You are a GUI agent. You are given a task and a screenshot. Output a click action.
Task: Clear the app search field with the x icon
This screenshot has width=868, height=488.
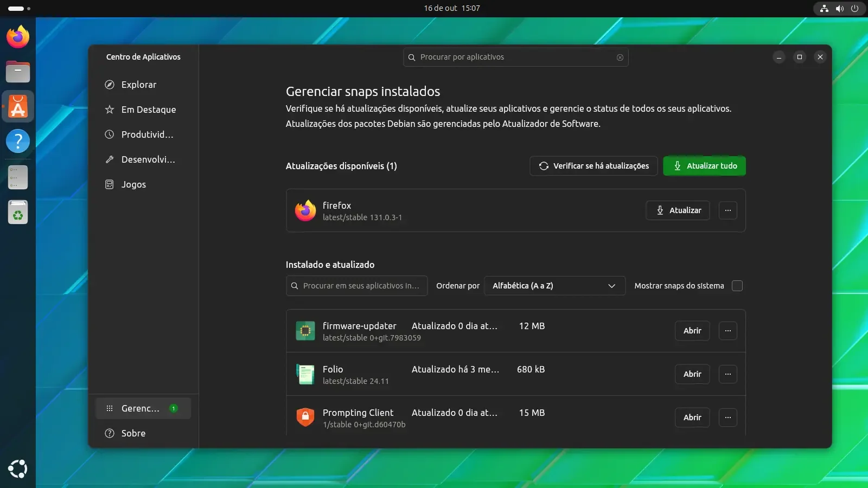[620, 57]
